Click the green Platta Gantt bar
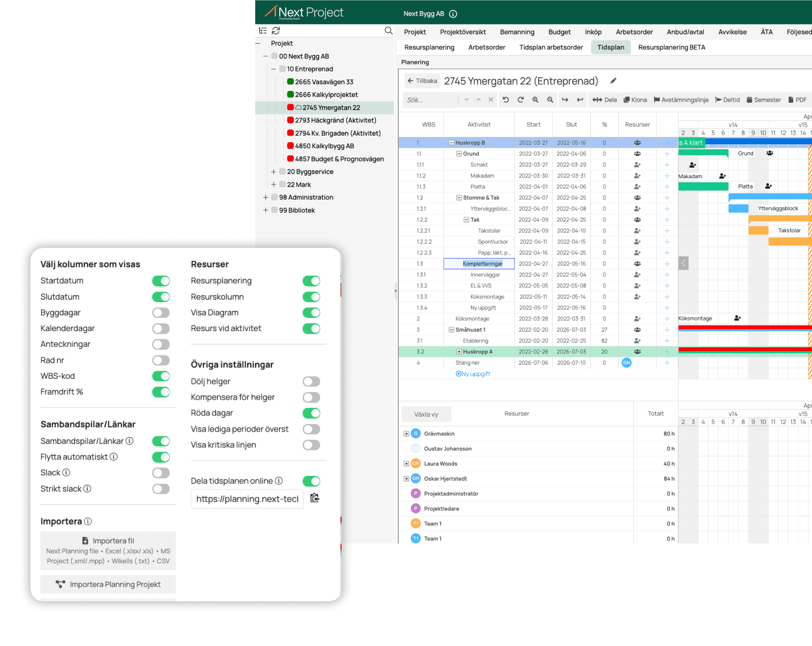 (x=703, y=186)
